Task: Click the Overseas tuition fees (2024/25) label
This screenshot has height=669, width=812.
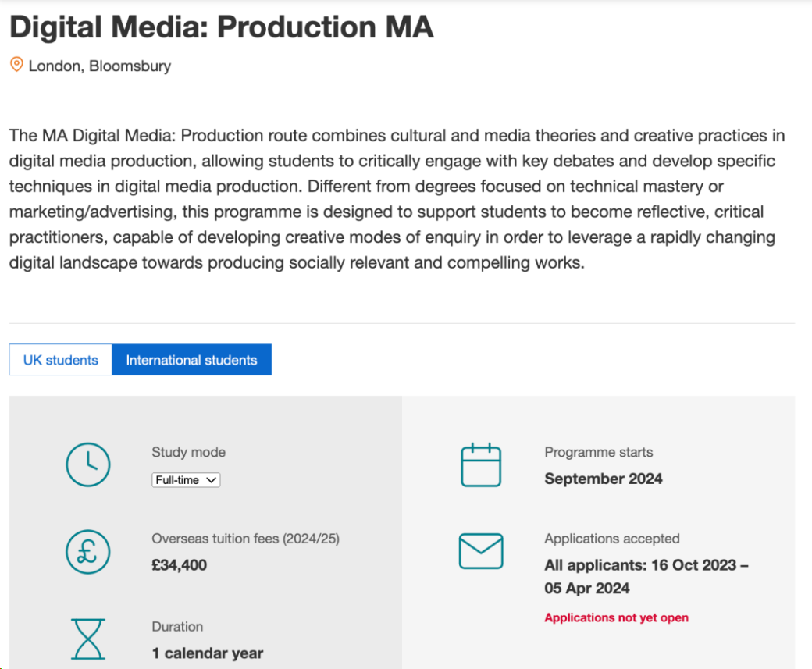Action: pos(245,539)
